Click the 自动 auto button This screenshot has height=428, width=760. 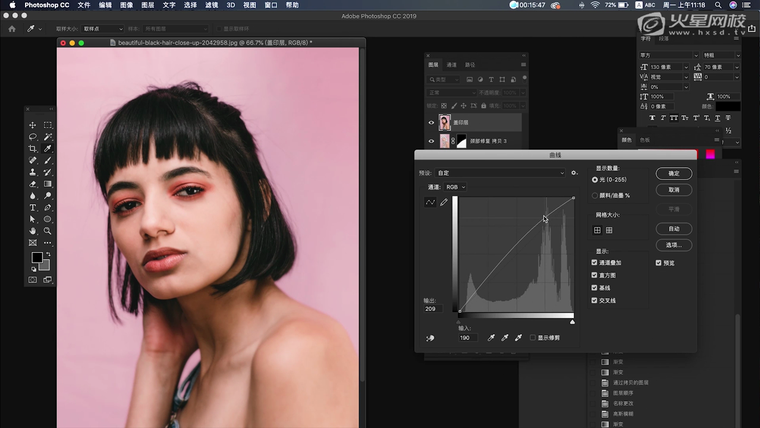point(674,229)
